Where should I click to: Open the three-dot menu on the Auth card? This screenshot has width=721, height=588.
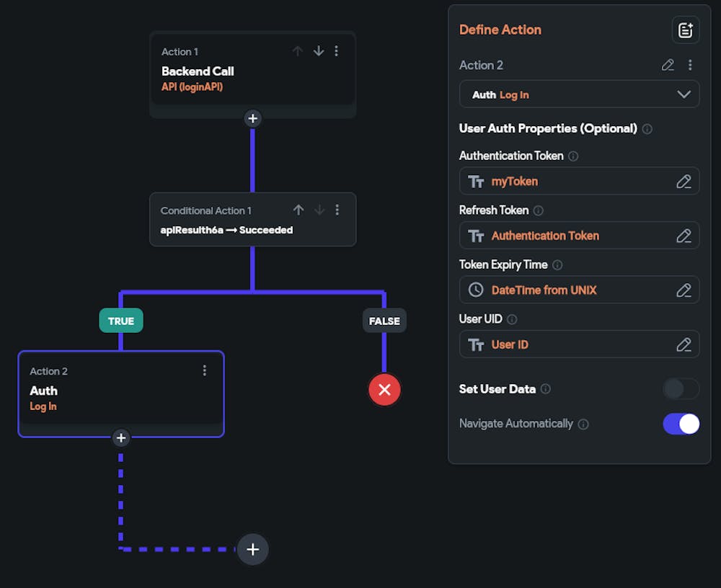[205, 370]
